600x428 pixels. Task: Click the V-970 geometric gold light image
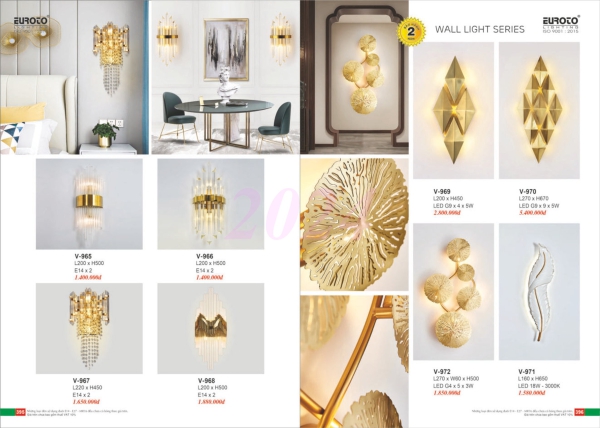[539, 110]
